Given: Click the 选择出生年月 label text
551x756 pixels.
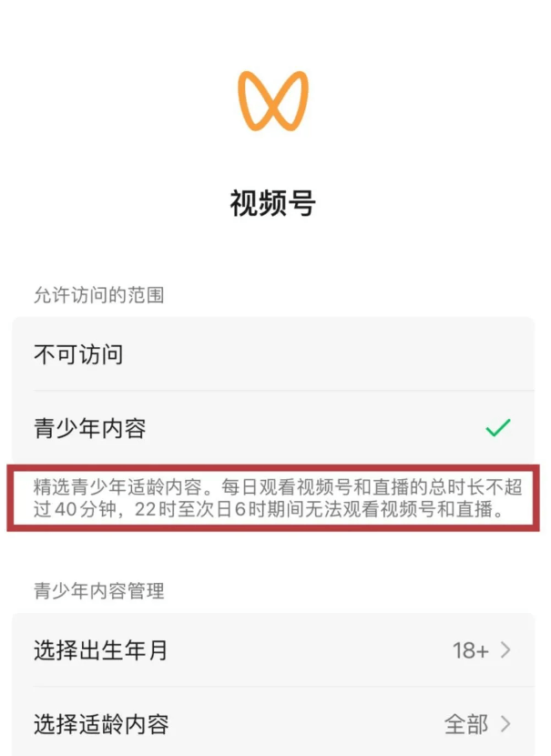Looking at the screenshot, I should pos(101,650).
